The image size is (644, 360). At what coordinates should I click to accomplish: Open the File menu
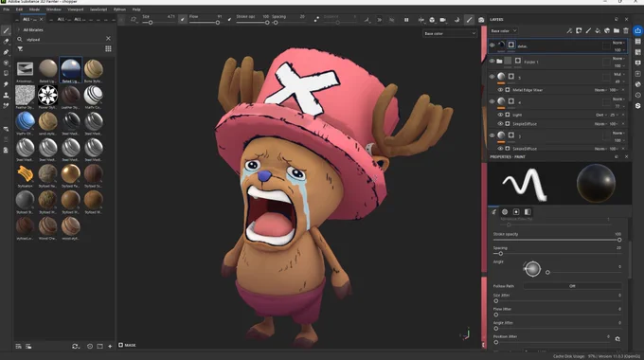(7, 9)
